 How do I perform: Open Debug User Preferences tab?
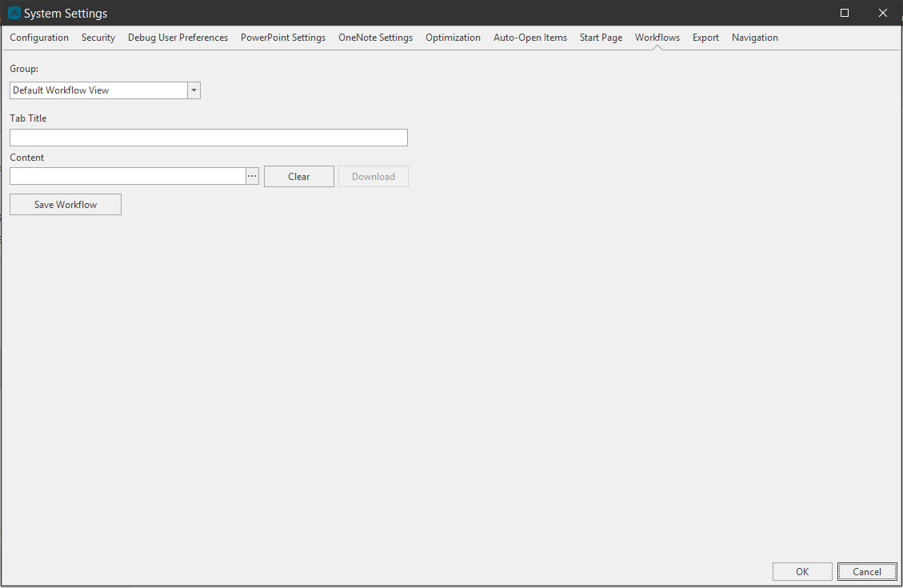(x=178, y=38)
